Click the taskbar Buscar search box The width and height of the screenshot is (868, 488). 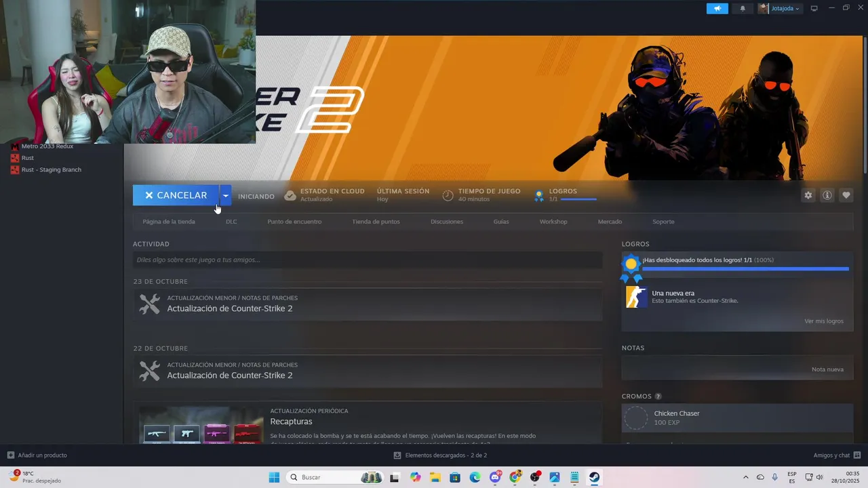tap(336, 477)
